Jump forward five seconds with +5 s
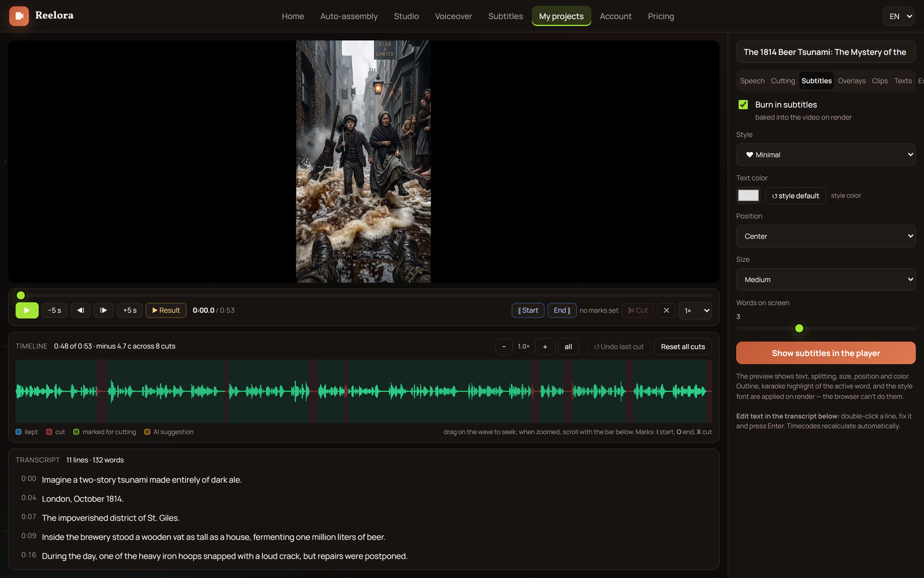924x578 pixels. tap(130, 310)
